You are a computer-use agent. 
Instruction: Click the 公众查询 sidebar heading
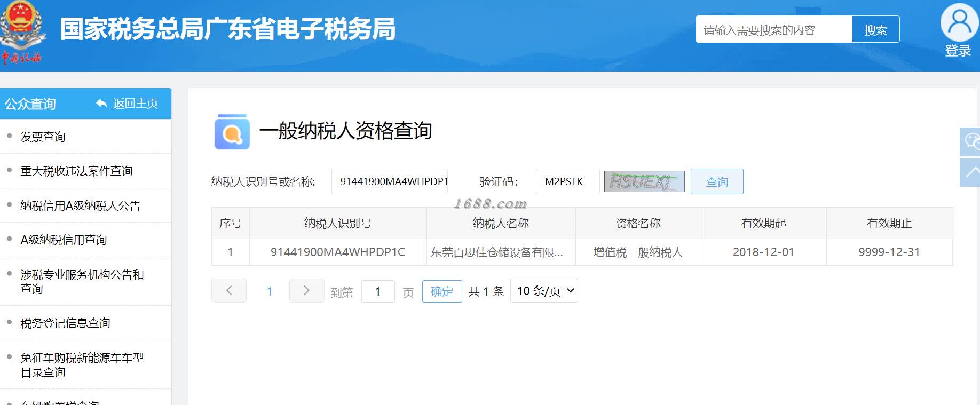coord(30,104)
